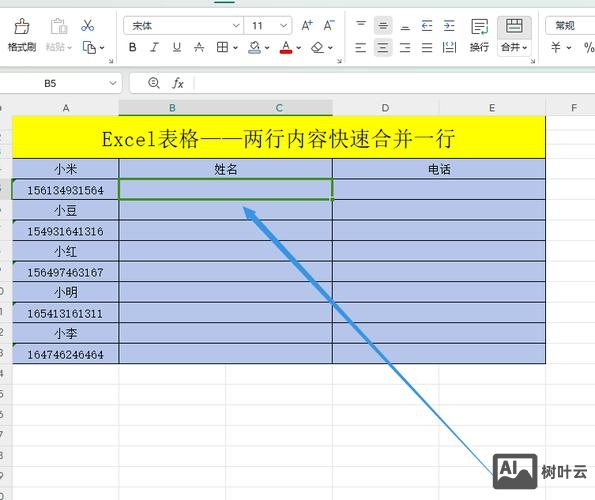The height and width of the screenshot is (500, 595).
Task: Click the Merge cells (合并) icon
Action: coord(514,26)
